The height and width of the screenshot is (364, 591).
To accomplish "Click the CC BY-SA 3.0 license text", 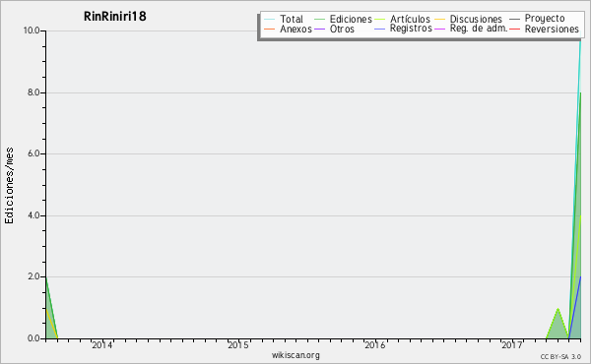I will (x=560, y=357).
